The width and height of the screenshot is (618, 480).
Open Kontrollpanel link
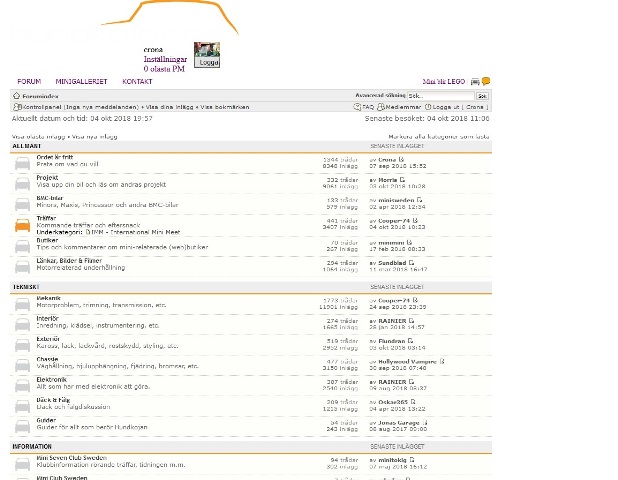[x=42, y=107]
